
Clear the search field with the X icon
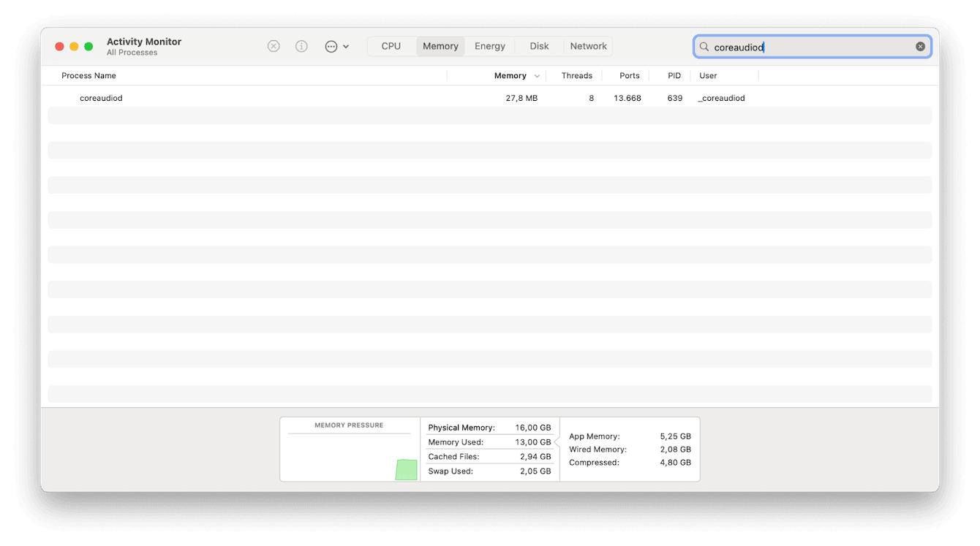pos(920,47)
